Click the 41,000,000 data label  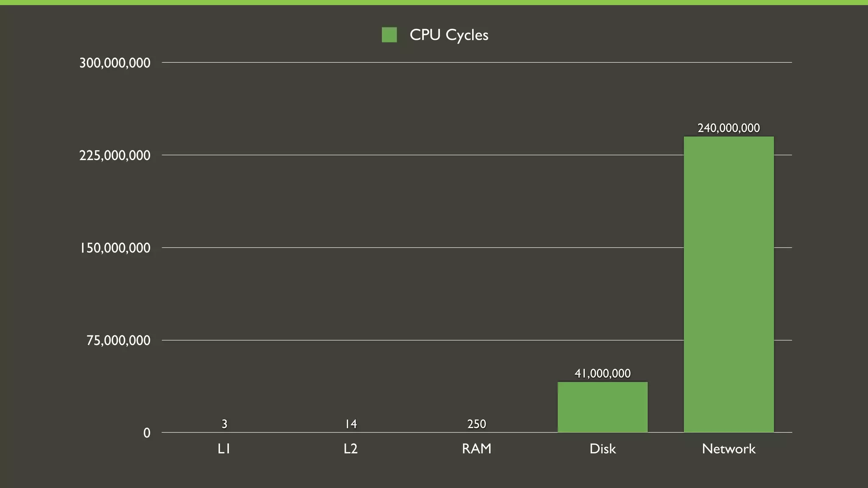[602, 374]
